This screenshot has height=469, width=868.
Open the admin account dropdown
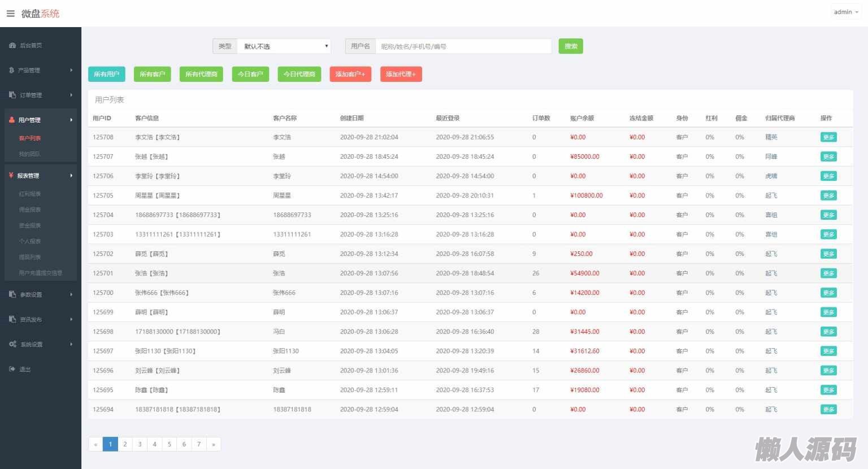click(x=845, y=12)
